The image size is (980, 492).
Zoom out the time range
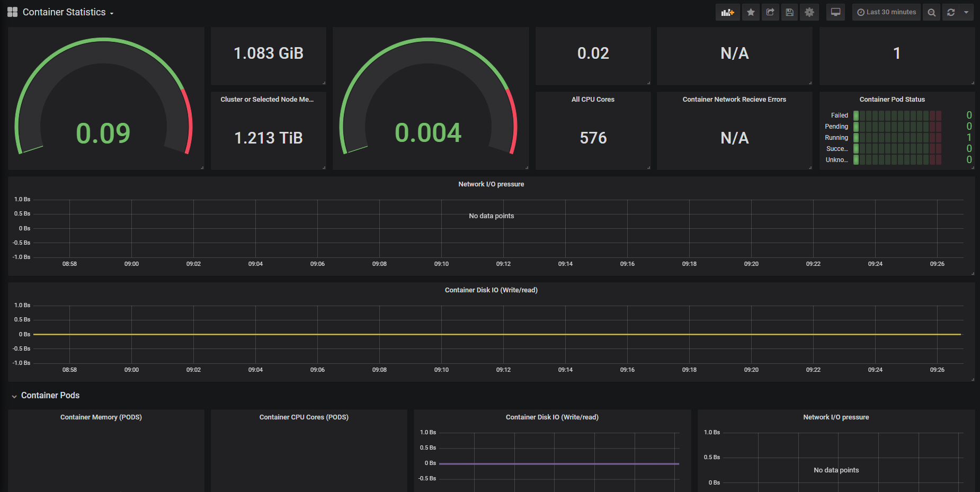[x=931, y=12]
